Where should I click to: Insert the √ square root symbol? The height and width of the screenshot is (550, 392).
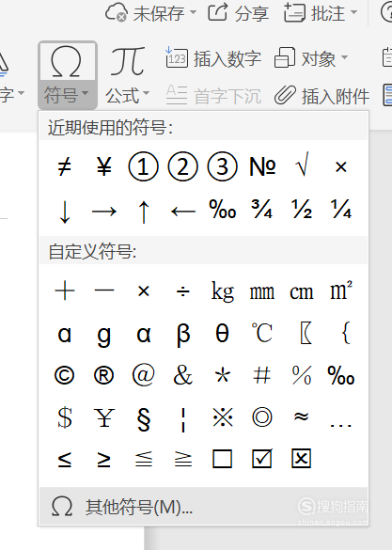click(x=302, y=164)
